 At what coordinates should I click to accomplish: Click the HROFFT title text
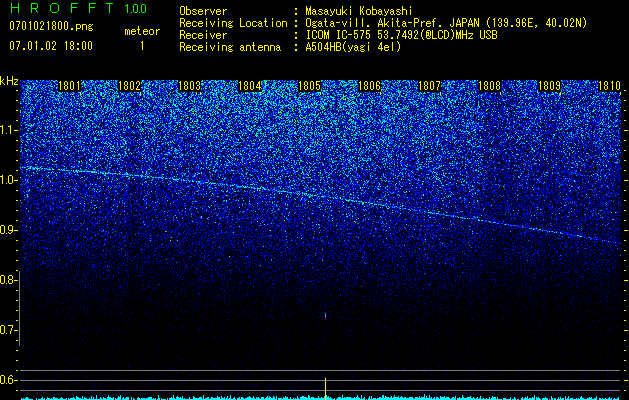click(62, 8)
